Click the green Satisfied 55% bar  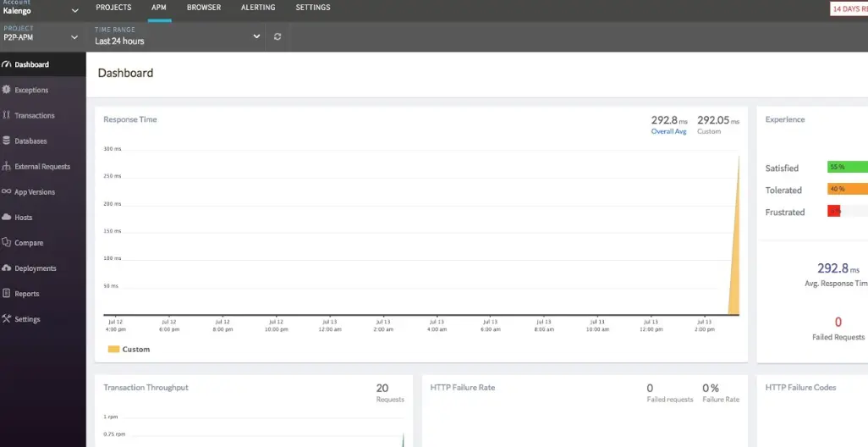pos(848,167)
